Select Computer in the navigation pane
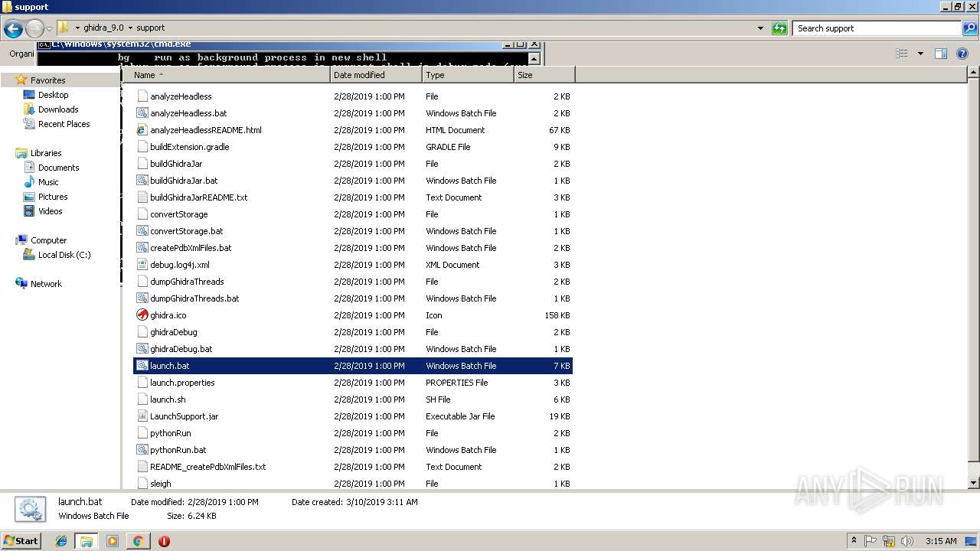980x551 pixels. tap(48, 240)
